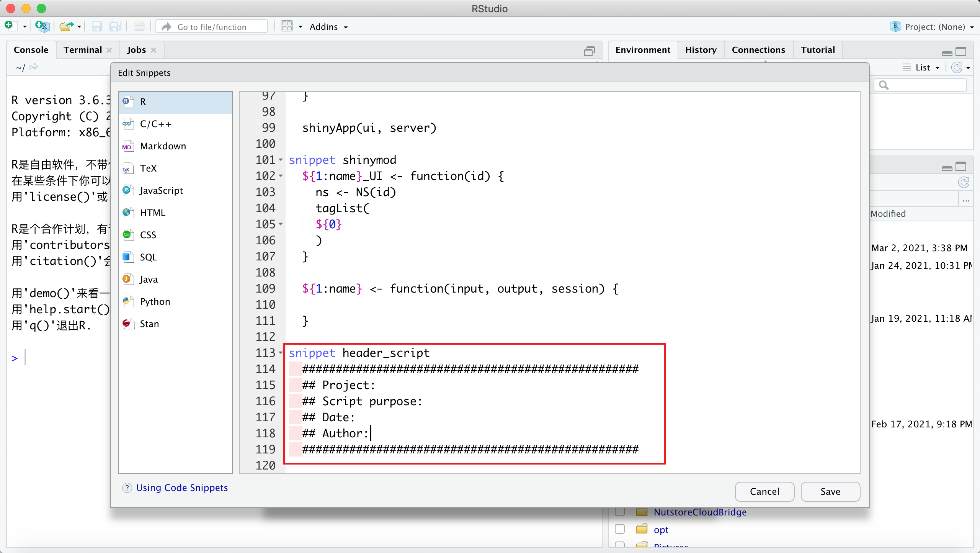Click the Cancel button in Edit Snippets
Viewport: 980px width, 553px height.
click(x=764, y=491)
